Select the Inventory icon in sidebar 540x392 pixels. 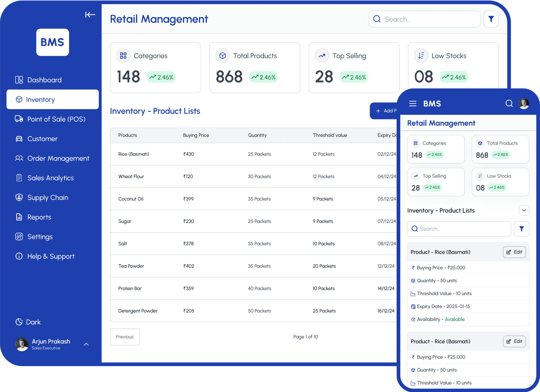point(19,99)
